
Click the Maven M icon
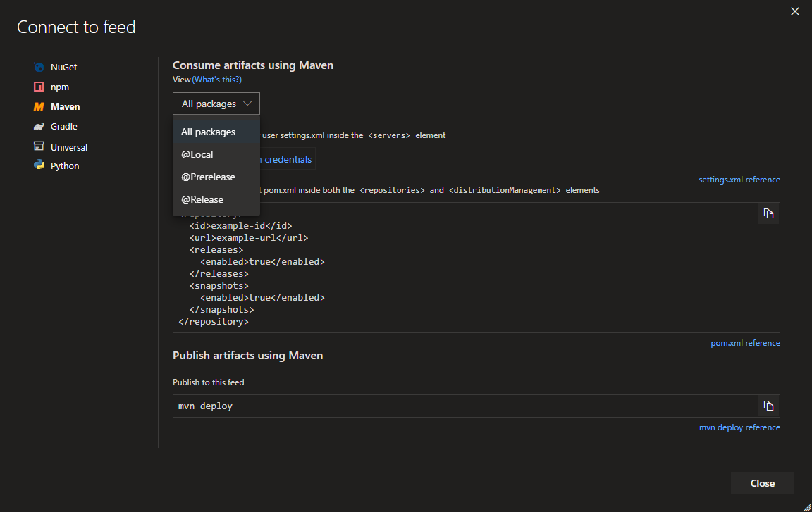coord(39,106)
